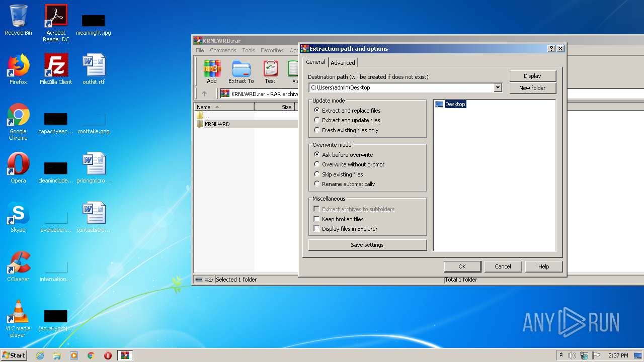Open the File menu in WinRAR

coord(200,50)
